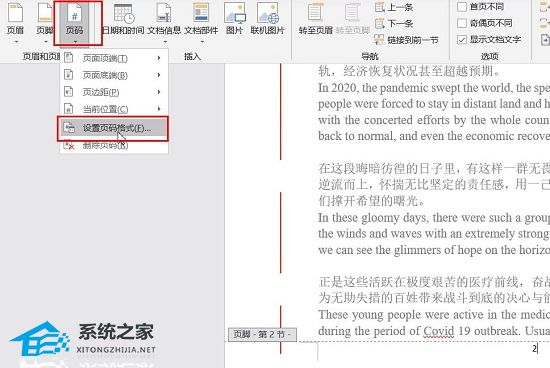Click 链接到前一节 link to previous
Viewport: 550px width, 368px height.
[x=406, y=40]
